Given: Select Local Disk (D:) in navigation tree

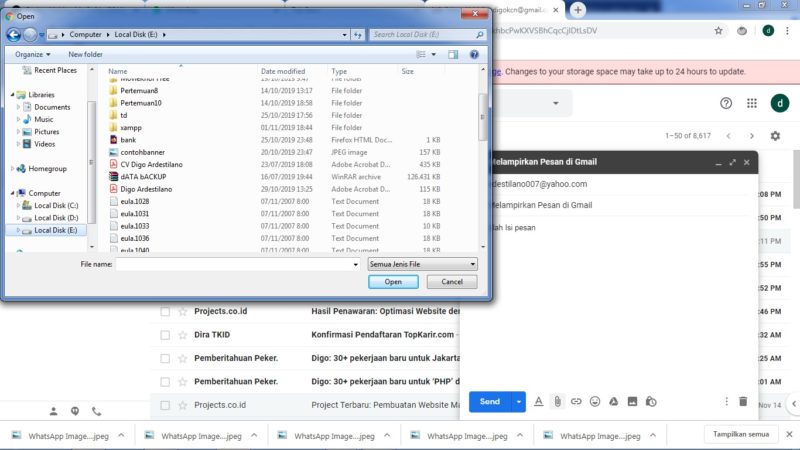Looking at the screenshot, I should pyautogui.click(x=56, y=218).
